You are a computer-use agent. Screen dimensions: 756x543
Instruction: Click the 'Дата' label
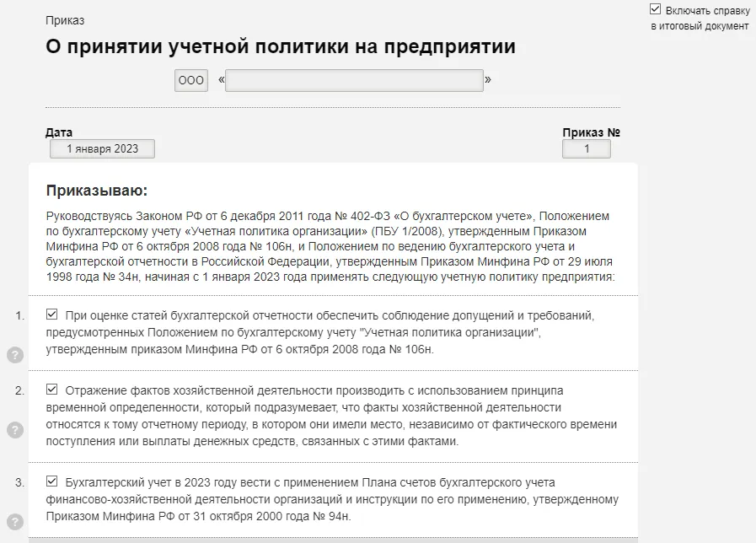click(x=59, y=132)
